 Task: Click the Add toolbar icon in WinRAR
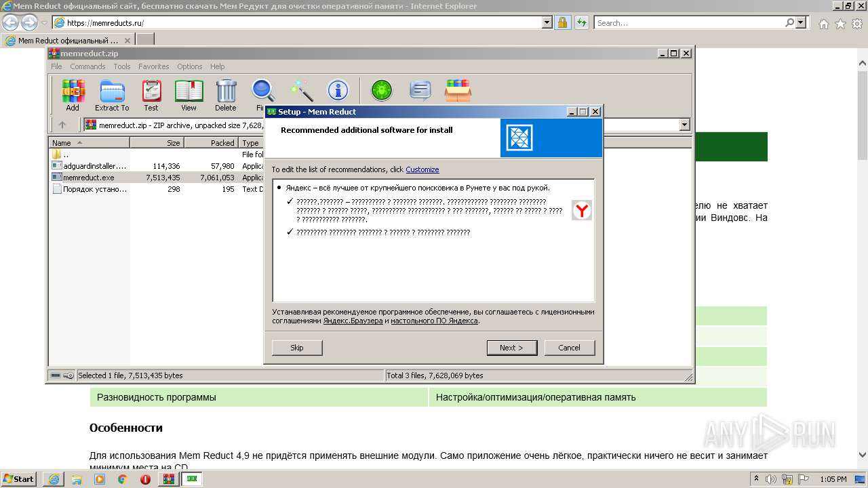[73, 95]
